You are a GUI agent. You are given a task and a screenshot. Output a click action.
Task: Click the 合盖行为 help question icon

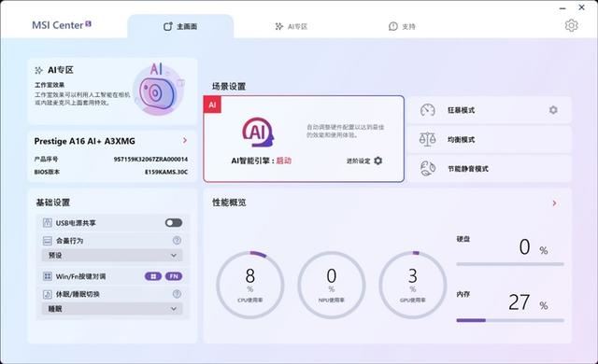tap(177, 240)
